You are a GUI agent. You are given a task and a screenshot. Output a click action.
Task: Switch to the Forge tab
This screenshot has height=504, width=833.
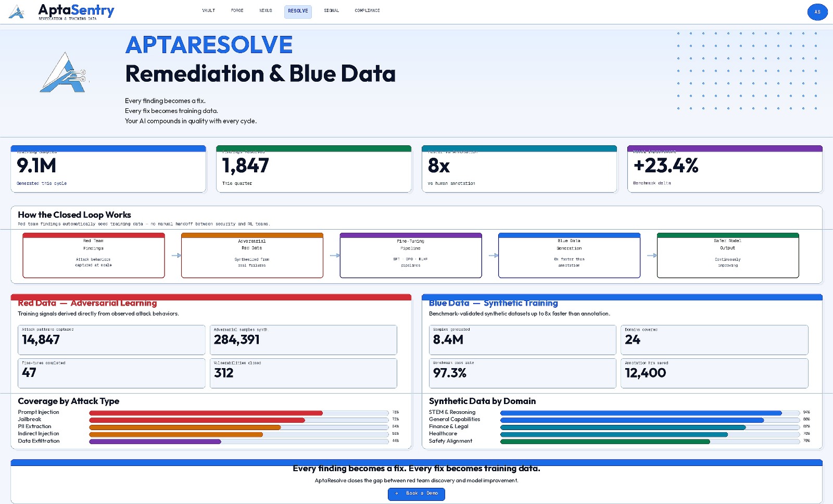(x=237, y=11)
